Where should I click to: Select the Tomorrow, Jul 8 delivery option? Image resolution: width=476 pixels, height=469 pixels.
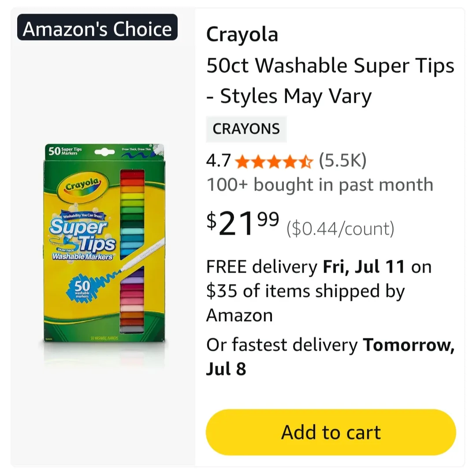409,345
